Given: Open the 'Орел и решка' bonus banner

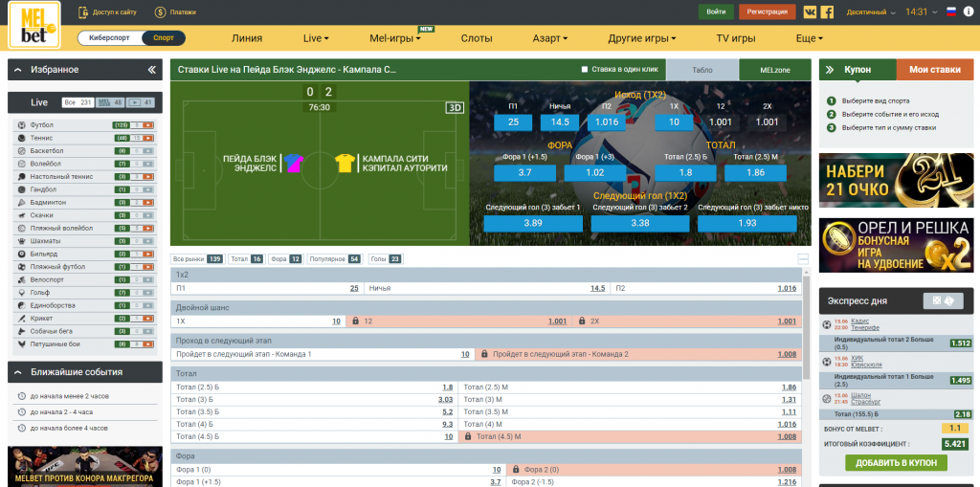Looking at the screenshot, I should click(x=896, y=245).
